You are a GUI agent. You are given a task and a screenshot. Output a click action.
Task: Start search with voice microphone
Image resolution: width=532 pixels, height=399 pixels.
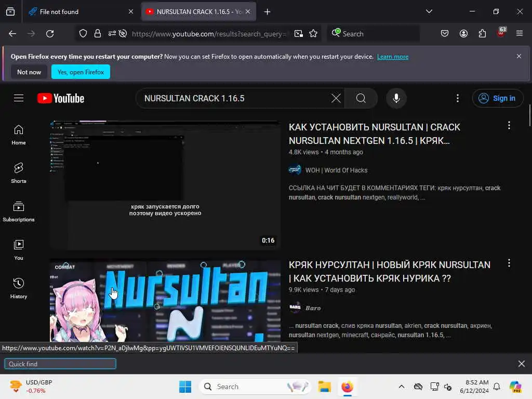point(396,98)
